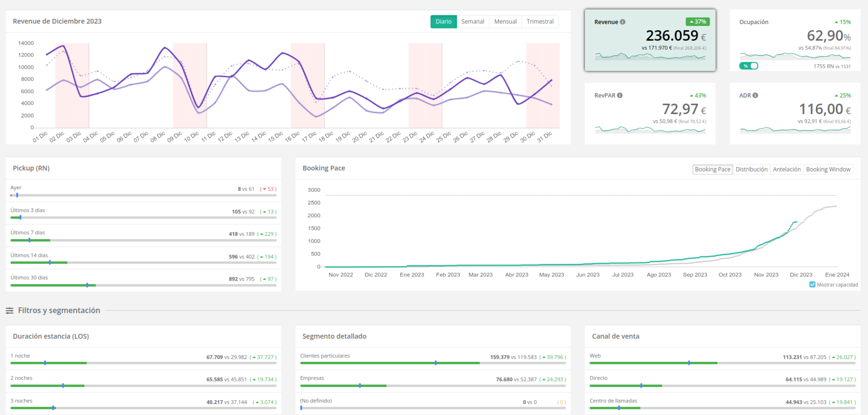Click the Revenue info icon

[623, 22]
